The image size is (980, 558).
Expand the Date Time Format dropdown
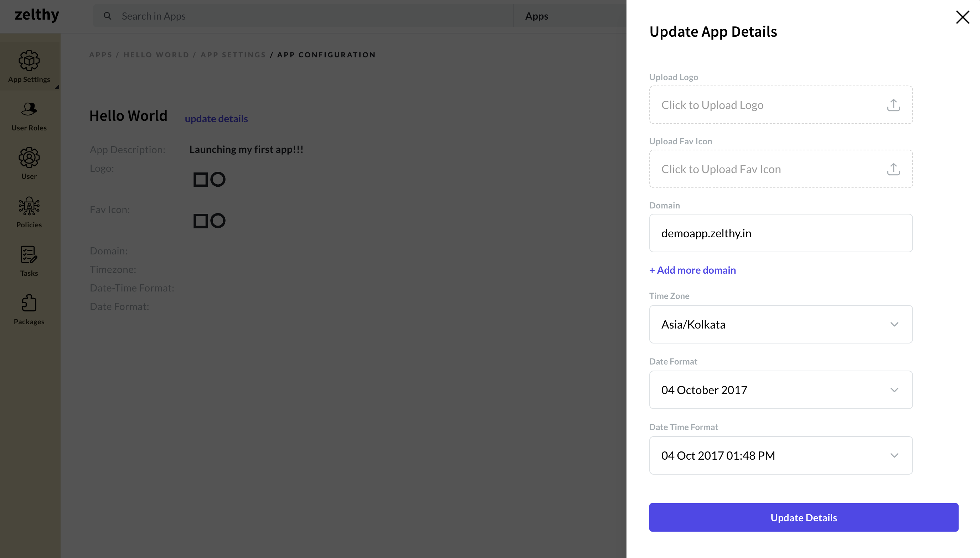pos(781,455)
